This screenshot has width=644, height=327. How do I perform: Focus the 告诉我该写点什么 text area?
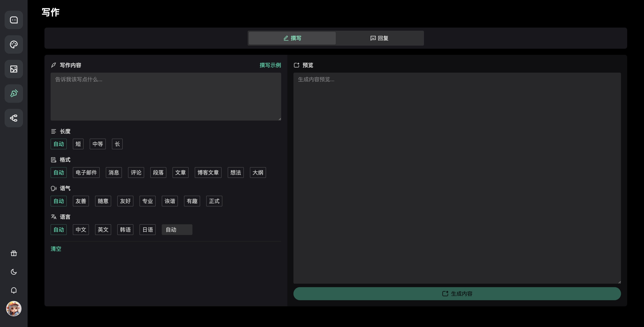(x=166, y=97)
